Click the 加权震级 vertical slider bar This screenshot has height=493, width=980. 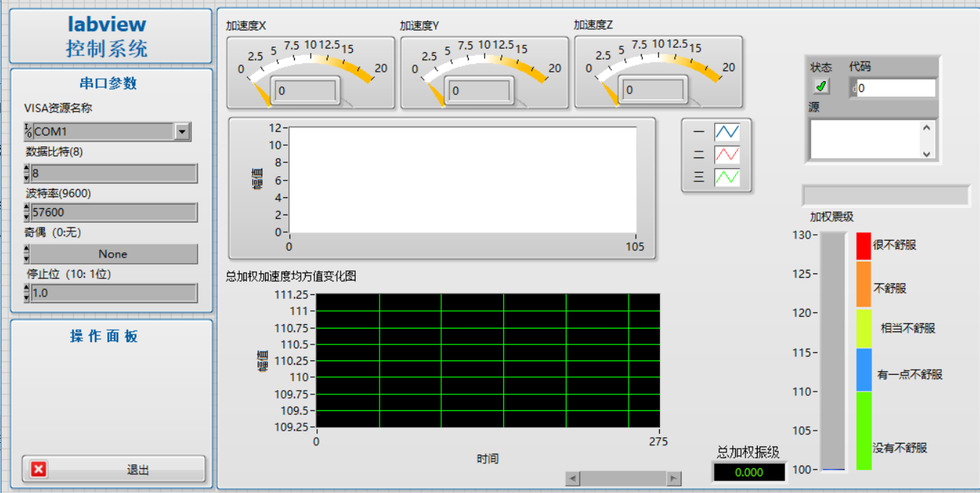[833, 352]
